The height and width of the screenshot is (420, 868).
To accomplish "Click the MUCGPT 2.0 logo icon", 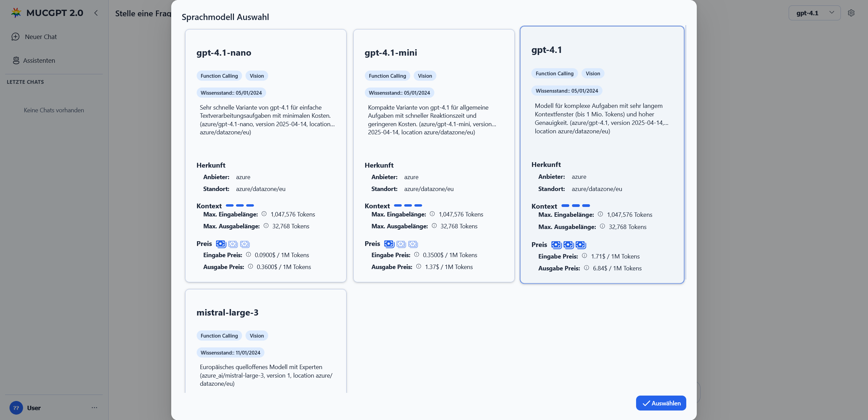I will (x=16, y=13).
